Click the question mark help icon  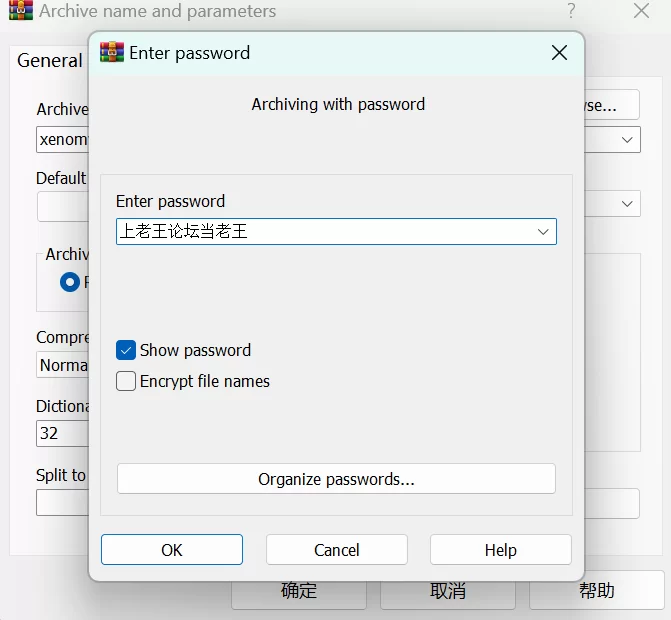(571, 12)
